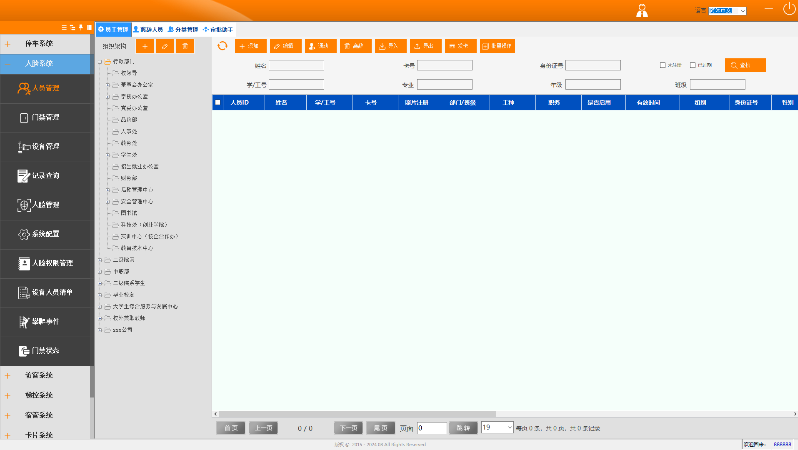The width and height of the screenshot is (798, 450).
Task: Sort by the 人员ID column header
Action: click(239, 102)
